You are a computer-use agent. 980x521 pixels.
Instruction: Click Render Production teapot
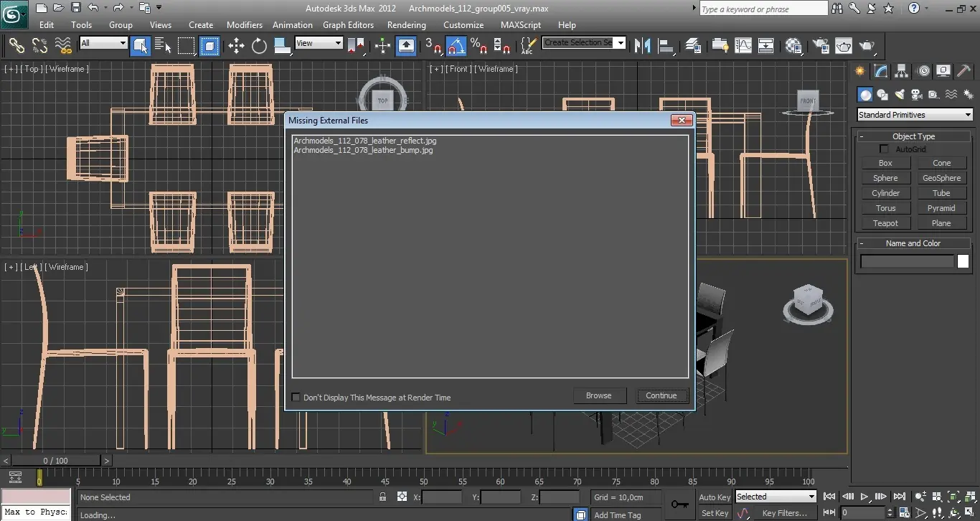(867, 45)
